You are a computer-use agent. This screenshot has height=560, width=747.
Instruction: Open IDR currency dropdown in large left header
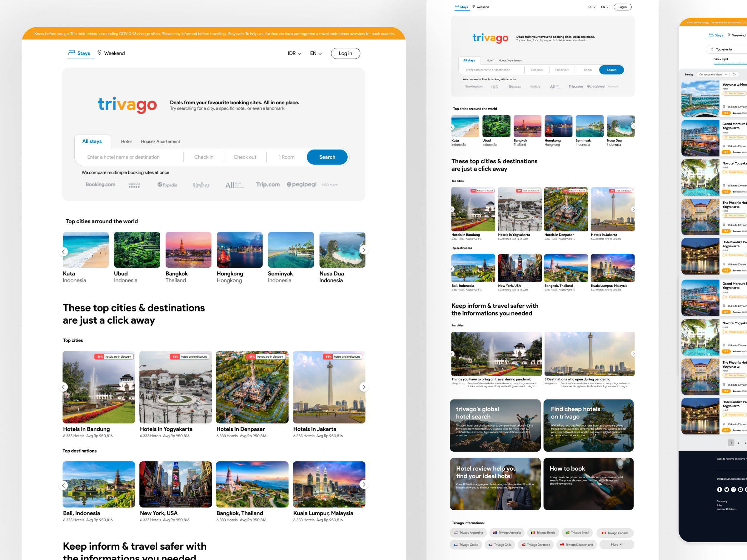(x=294, y=53)
